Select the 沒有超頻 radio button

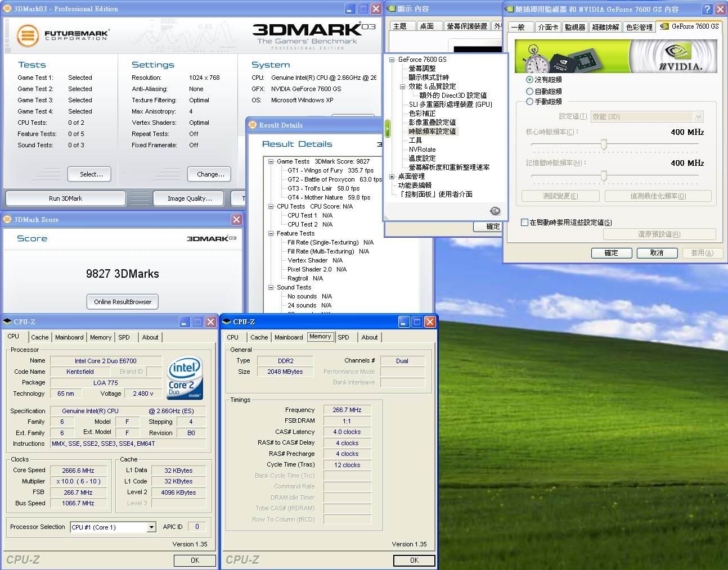point(529,80)
